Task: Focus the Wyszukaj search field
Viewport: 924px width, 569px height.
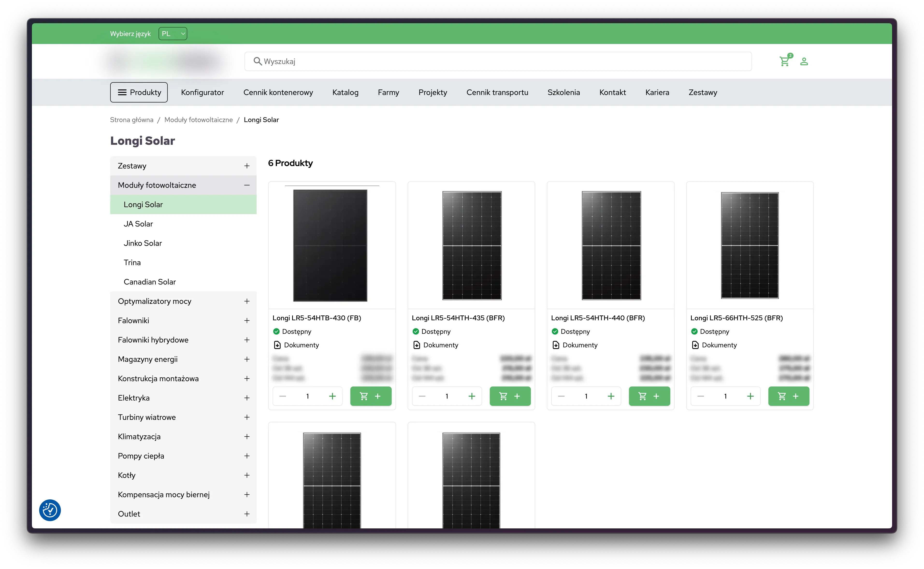Action: click(x=498, y=61)
